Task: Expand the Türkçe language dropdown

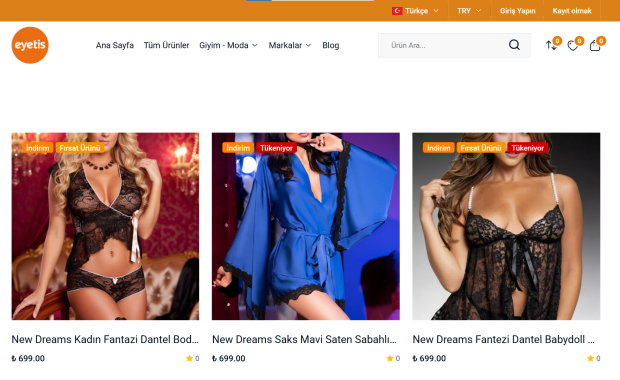Action: 415,11
